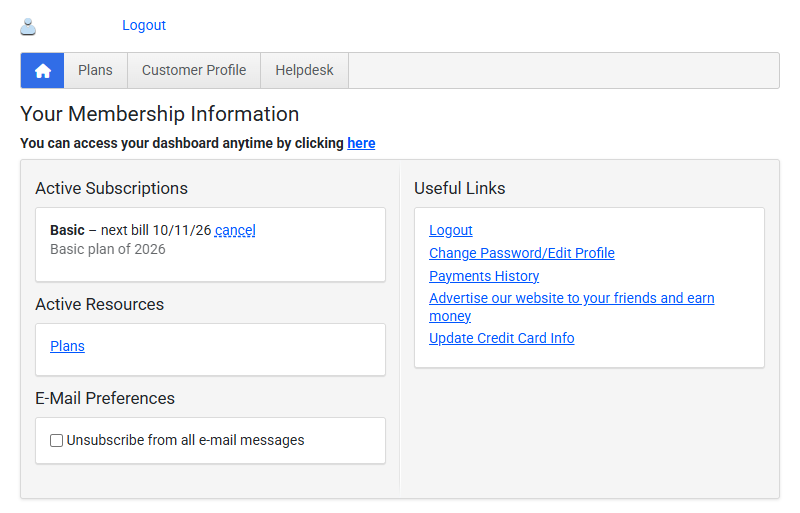The width and height of the screenshot is (800, 513).
Task: Click the 'Active Subscriptions' heading
Action: (111, 188)
